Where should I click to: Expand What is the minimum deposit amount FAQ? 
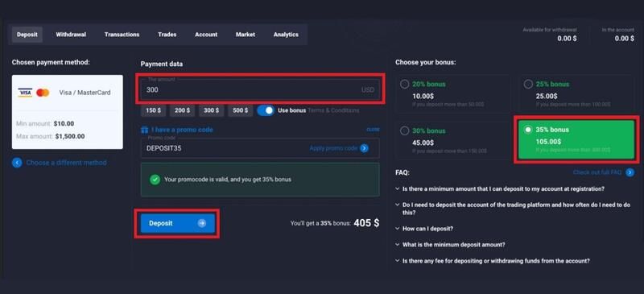point(450,244)
